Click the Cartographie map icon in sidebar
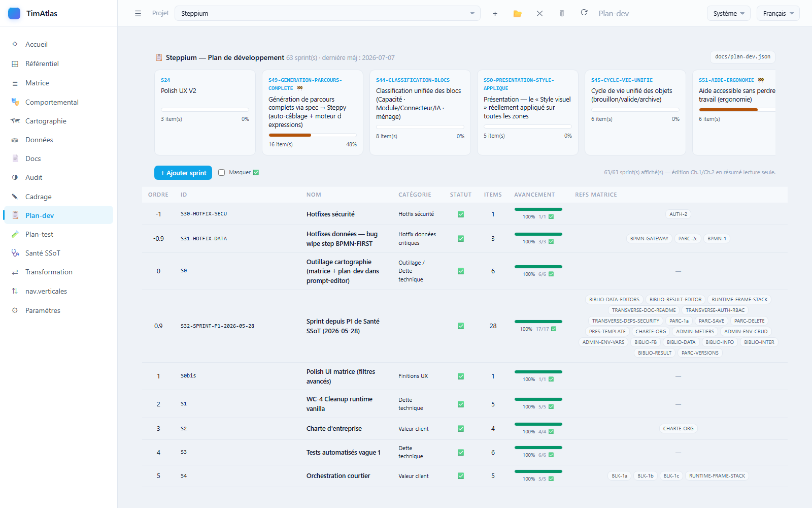 point(15,121)
